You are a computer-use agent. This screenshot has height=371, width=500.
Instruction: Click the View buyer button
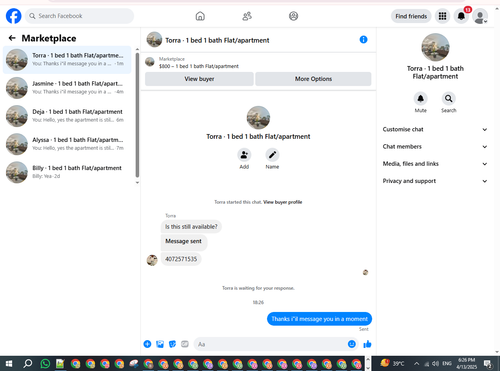point(199,79)
